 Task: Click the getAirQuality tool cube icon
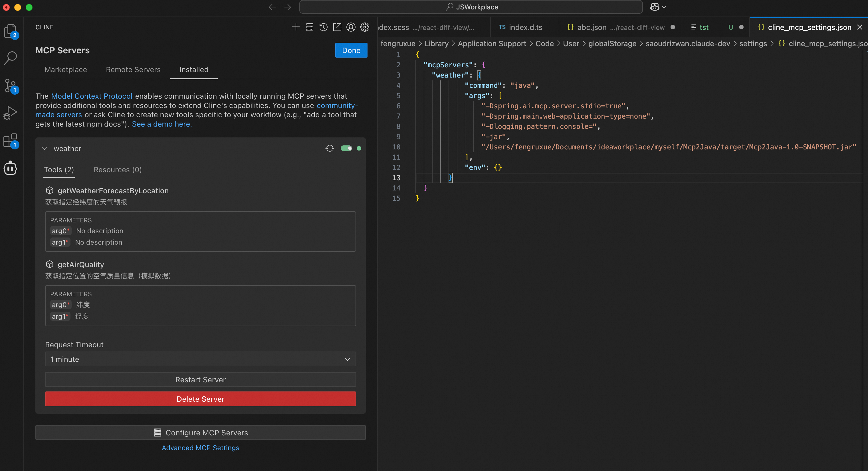pos(50,264)
